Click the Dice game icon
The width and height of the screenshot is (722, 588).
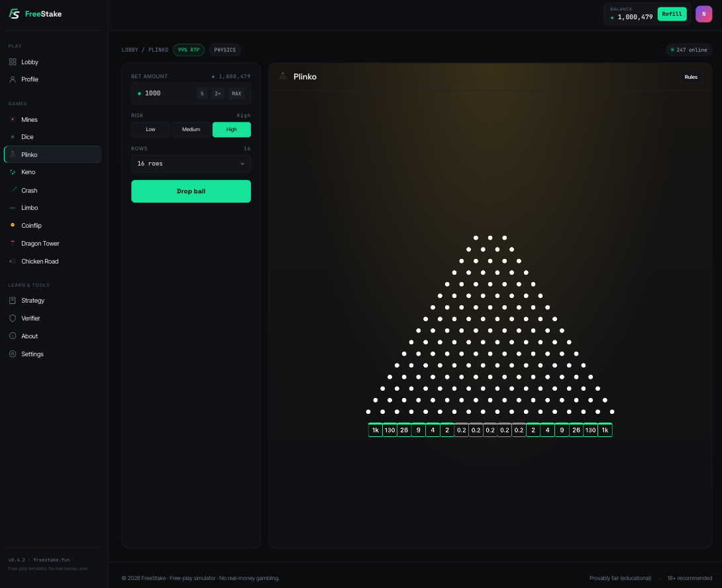13,137
